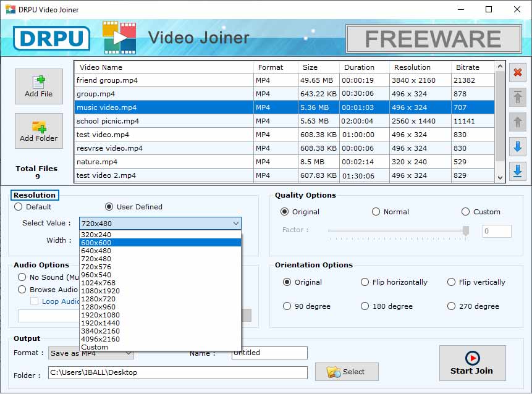Click the Start Join button
Viewport: 532px width, 394px height.
click(x=472, y=363)
